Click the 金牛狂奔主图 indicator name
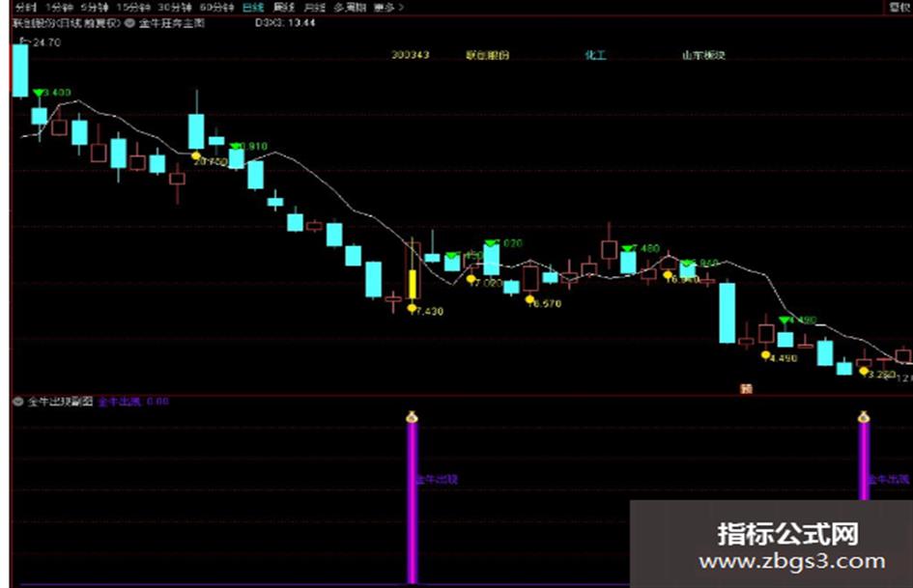The image size is (913, 588). tap(171, 23)
